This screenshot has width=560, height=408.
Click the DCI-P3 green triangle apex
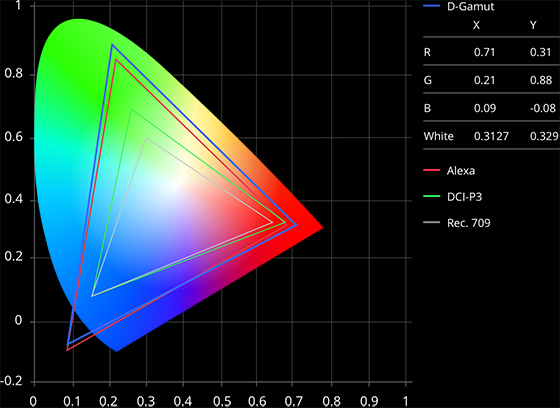click(131, 109)
